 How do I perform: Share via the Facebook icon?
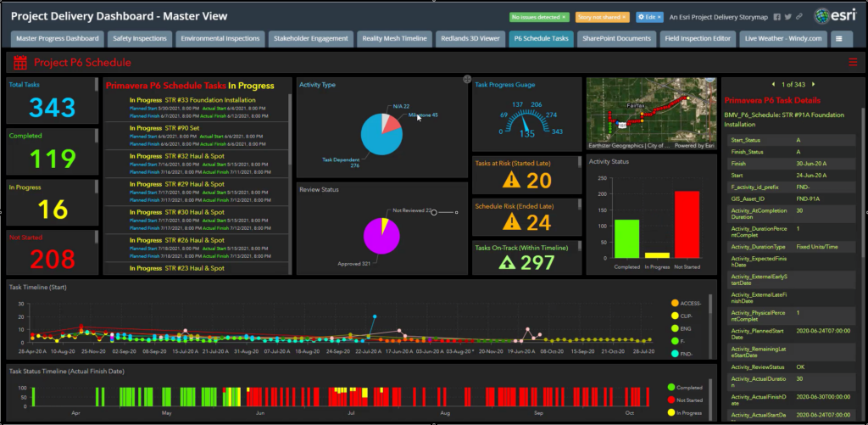click(777, 17)
